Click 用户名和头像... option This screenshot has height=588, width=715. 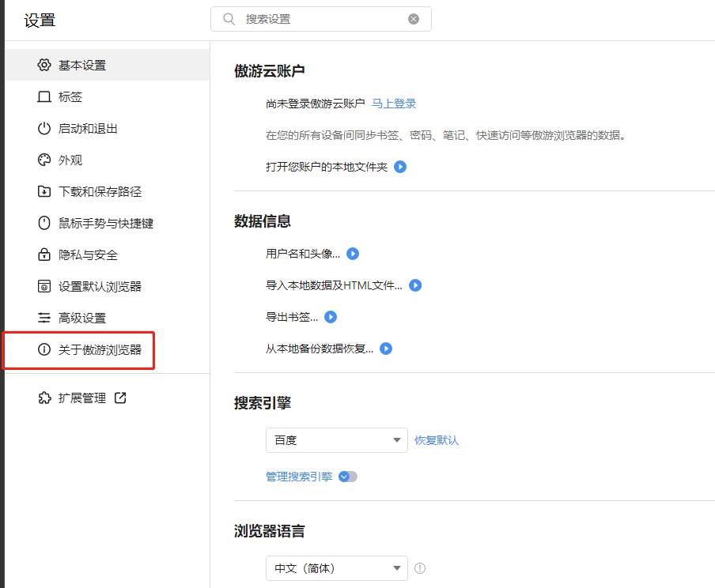click(x=303, y=254)
